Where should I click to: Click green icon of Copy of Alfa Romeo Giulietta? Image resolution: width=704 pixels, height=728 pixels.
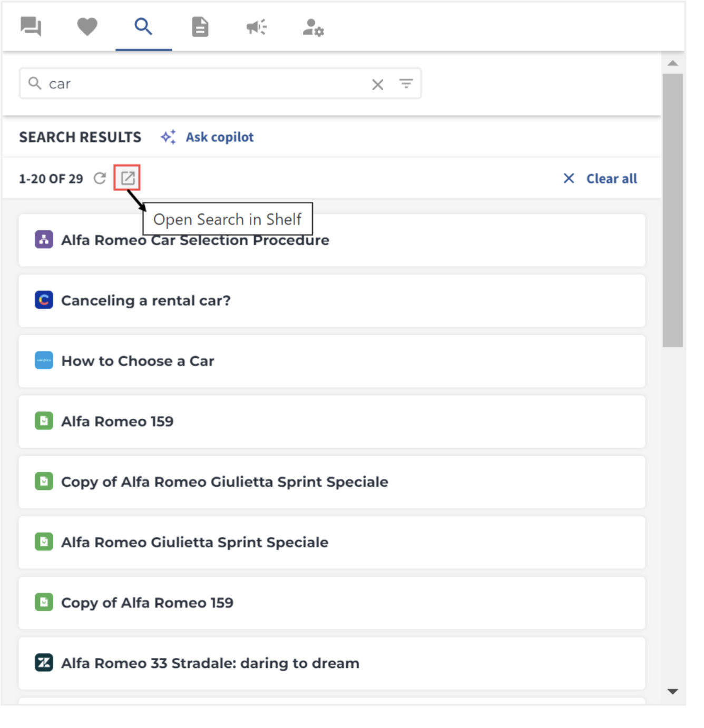tap(44, 481)
